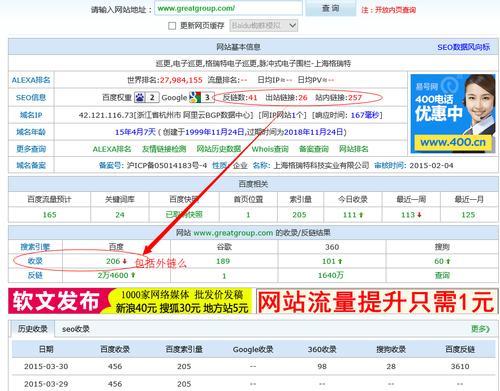Click the Baidu paw weight icon
This screenshot has height=391, width=500.
[140, 97]
